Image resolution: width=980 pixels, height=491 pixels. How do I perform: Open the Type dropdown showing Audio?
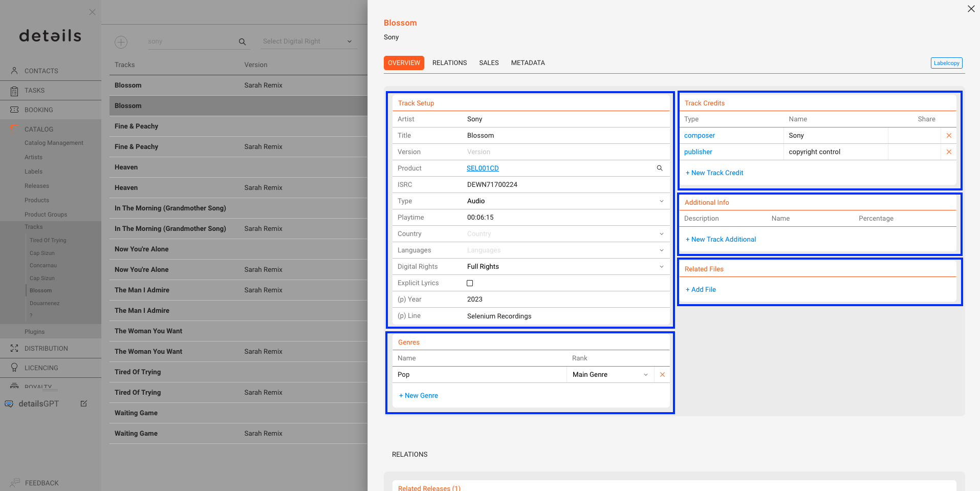661,201
